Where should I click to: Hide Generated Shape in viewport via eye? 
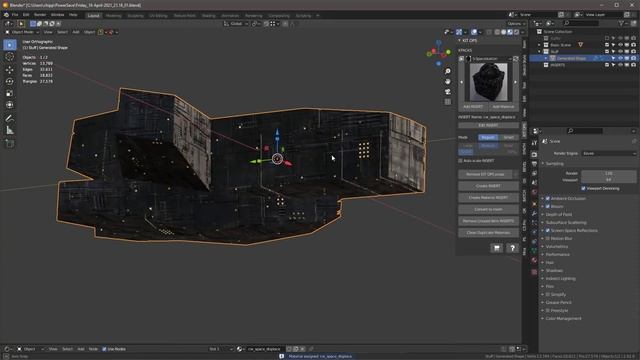620,58
